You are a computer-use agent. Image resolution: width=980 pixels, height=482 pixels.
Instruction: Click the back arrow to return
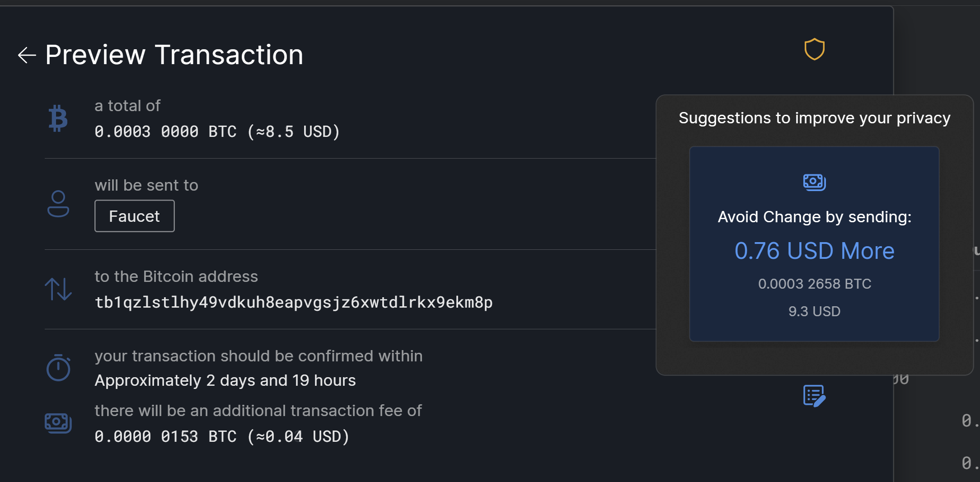27,55
